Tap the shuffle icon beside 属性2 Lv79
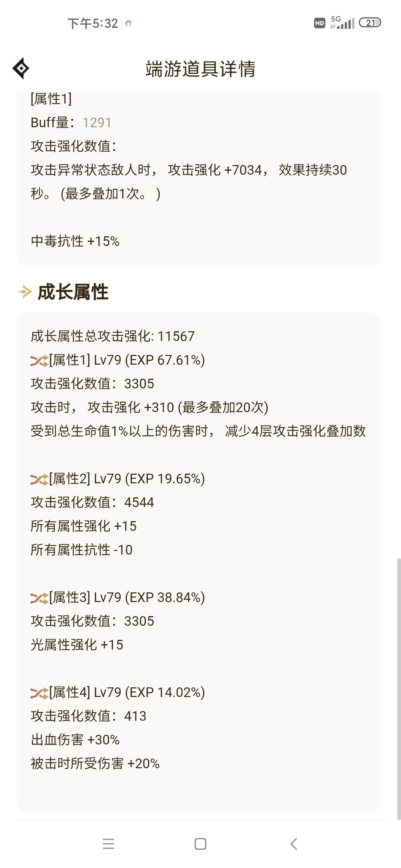Viewport: 401px width, 868px height. point(39,479)
